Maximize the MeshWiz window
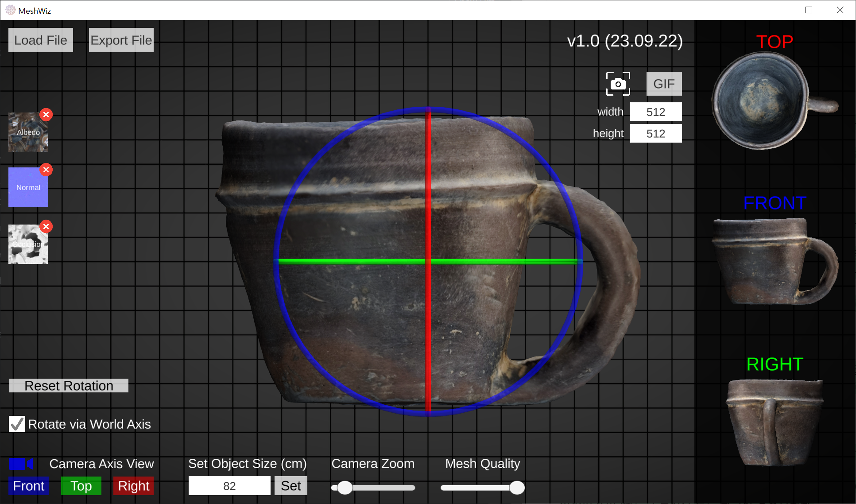The width and height of the screenshot is (856, 504). [809, 10]
